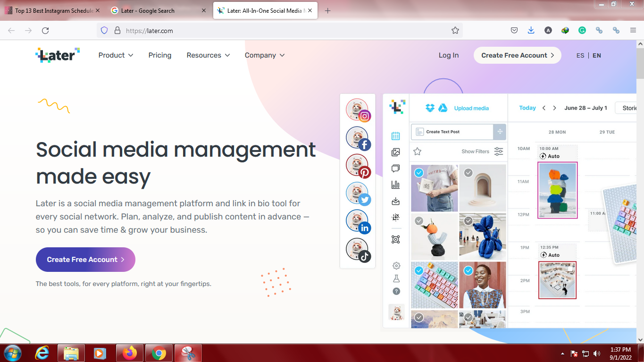Click the conversations icon in the sidebar
The width and height of the screenshot is (644, 362).
396,168
